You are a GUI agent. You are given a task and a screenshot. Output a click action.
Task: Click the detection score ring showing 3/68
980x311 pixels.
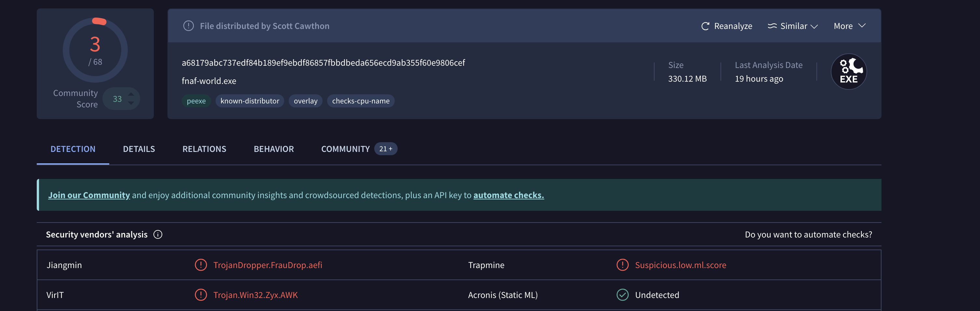pyautogui.click(x=95, y=50)
